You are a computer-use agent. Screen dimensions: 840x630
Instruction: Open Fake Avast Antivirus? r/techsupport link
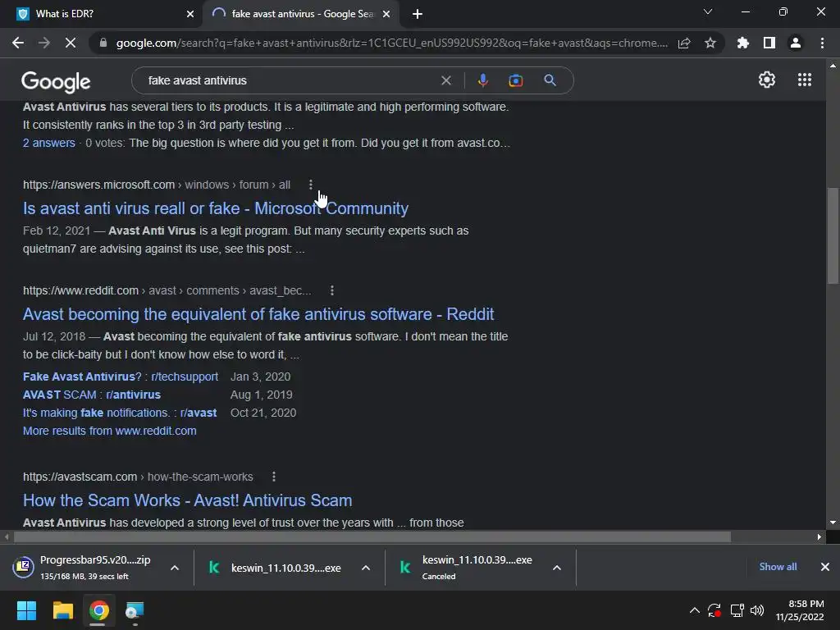pos(121,377)
